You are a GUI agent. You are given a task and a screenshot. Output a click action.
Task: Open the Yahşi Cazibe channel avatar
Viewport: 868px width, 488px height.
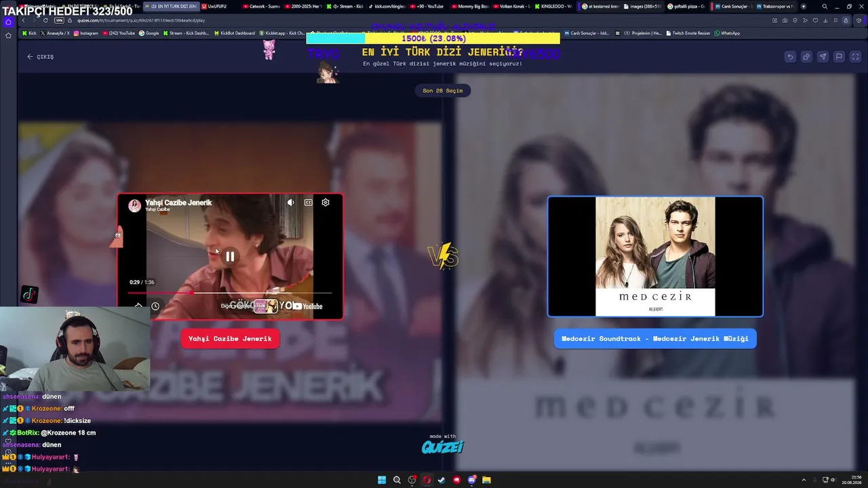click(x=135, y=205)
